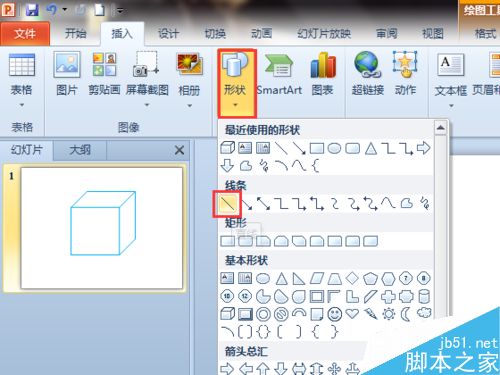Choose the diamond in 基本形状
This screenshot has height=375, width=500.
tap(352, 278)
